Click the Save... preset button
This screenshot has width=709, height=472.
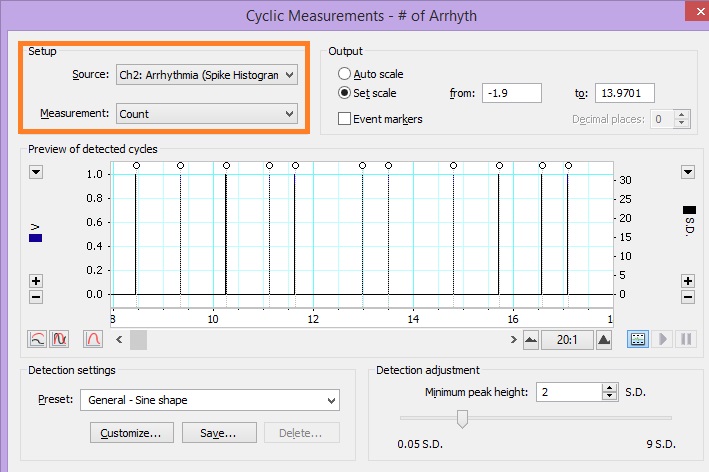[x=218, y=433]
